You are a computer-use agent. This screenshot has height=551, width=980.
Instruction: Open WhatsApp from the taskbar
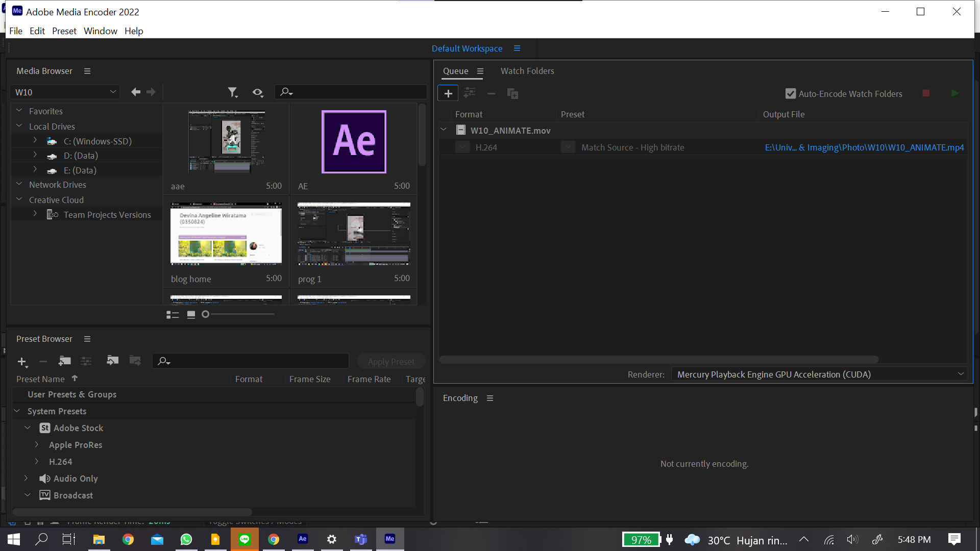point(186,539)
